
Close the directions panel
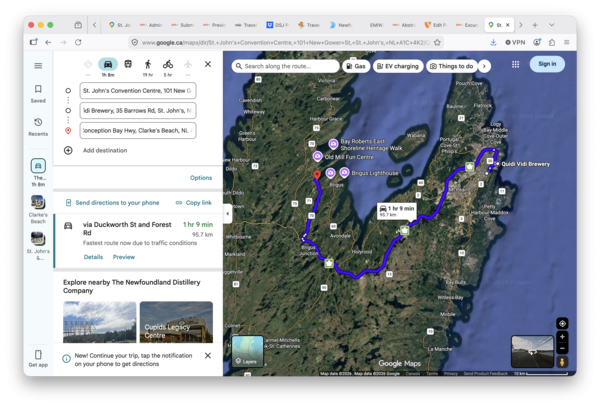[208, 64]
